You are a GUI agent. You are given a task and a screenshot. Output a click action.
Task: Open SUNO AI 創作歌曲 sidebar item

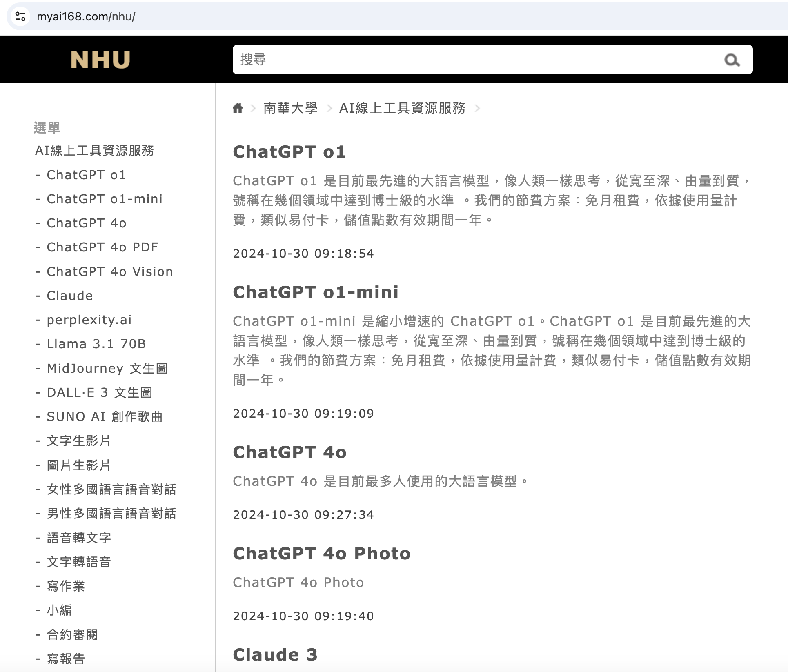pos(105,416)
